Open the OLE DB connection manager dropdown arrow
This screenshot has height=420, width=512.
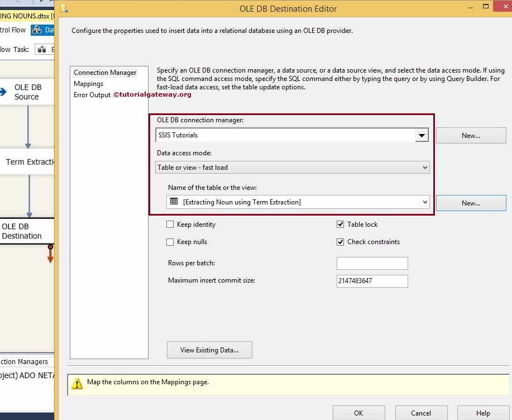click(x=422, y=135)
